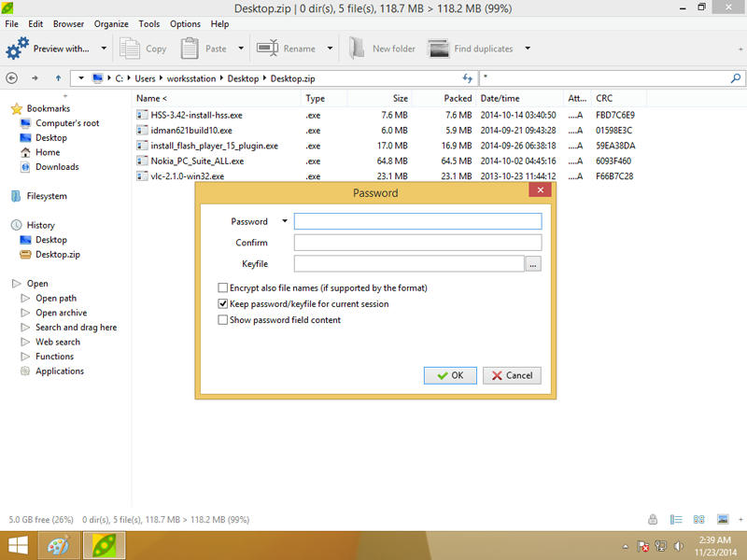Select the file Nokia_PC_Suite_ALL.exe
The width and height of the screenshot is (747, 560).
click(197, 161)
